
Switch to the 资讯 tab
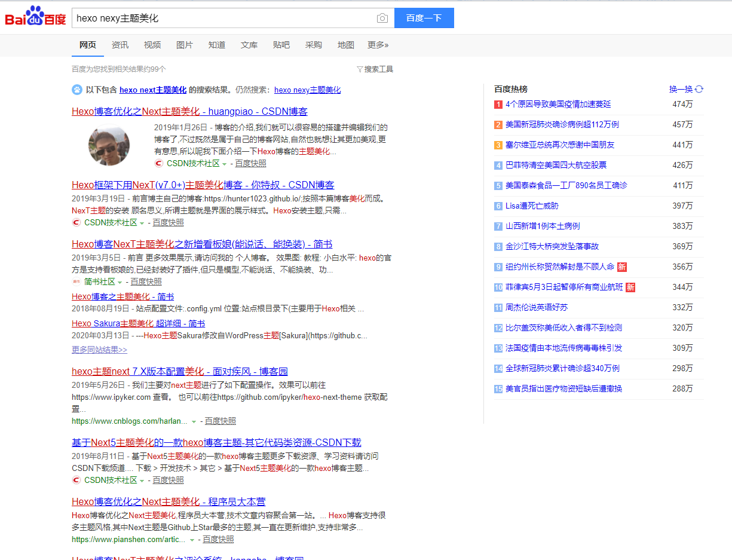(120, 45)
